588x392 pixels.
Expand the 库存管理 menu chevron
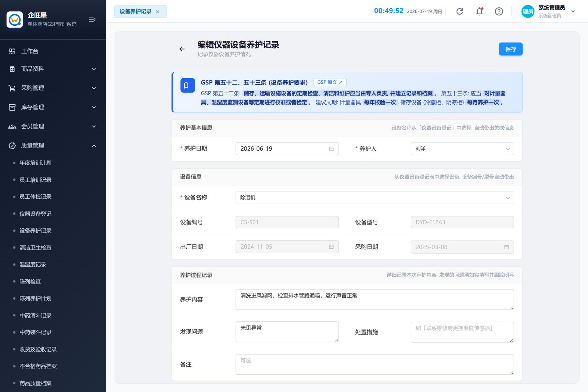point(94,107)
